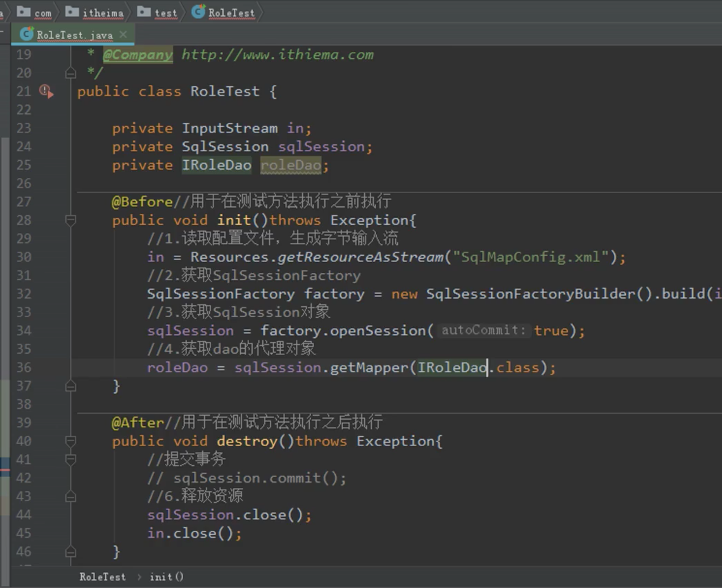Click the class icon on RoleTest.java tab
The width and height of the screenshot is (722, 588).
pyautogui.click(x=27, y=34)
